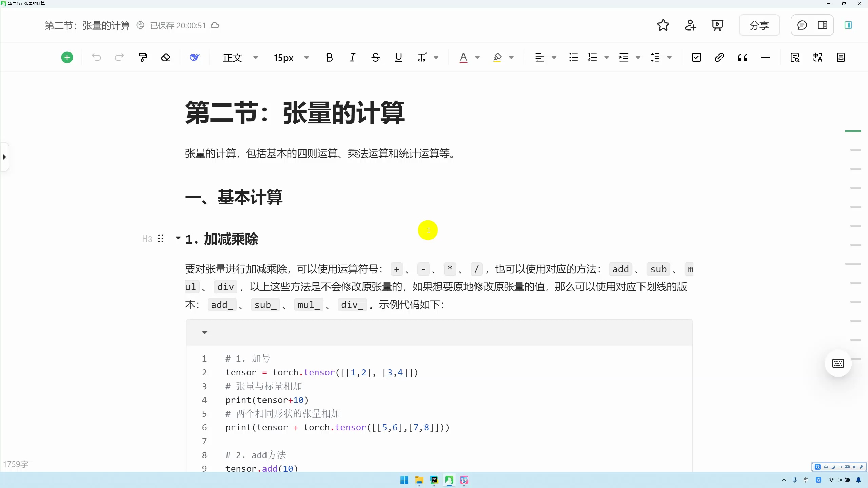Insert a hyperlink
868x488 pixels.
719,57
